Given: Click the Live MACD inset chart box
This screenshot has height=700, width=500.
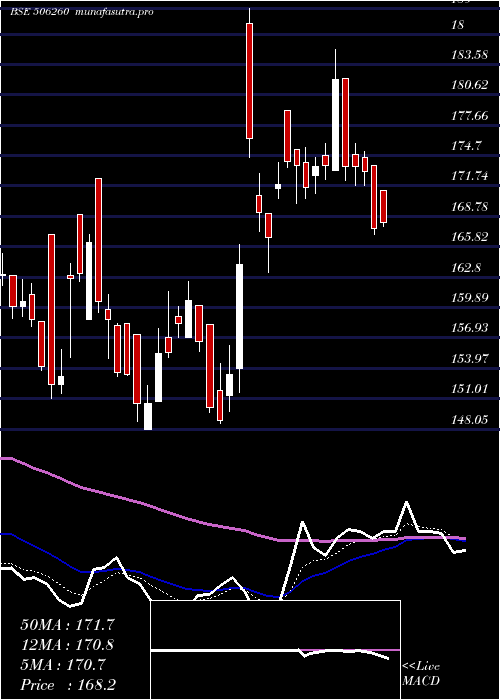Looking at the screenshot, I should click(275, 650).
